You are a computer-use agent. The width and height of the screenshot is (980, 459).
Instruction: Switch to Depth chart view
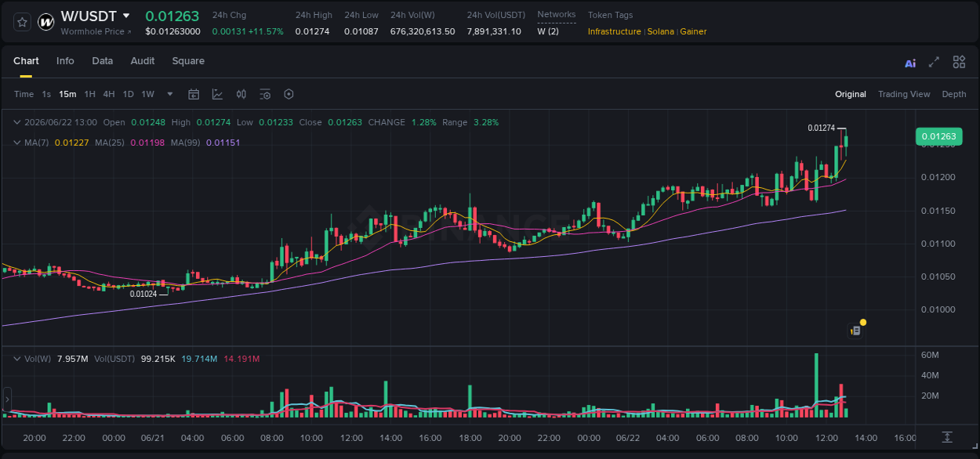pyautogui.click(x=954, y=94)
